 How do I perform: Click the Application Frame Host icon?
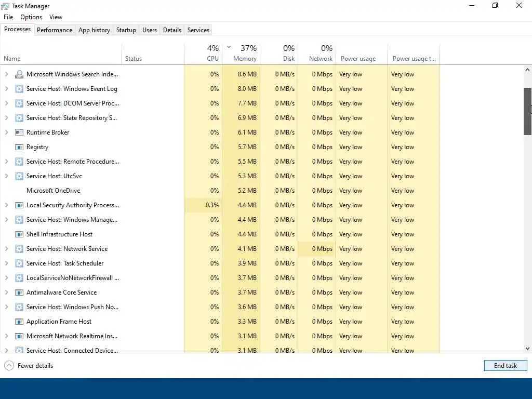[x=19, y=322]
